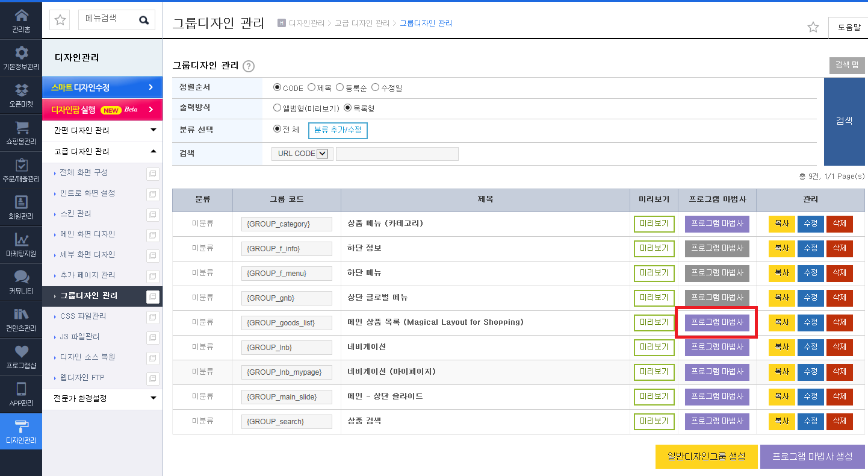Open 오픈마켓 icon in sidebar
The width and height of the screenshot is (868, 476).
point(21,90)
